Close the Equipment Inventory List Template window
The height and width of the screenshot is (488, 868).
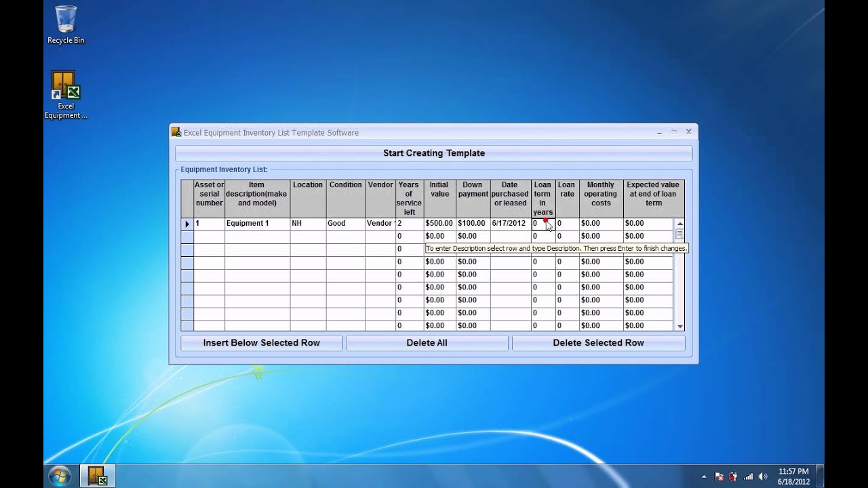click(688, 132)
